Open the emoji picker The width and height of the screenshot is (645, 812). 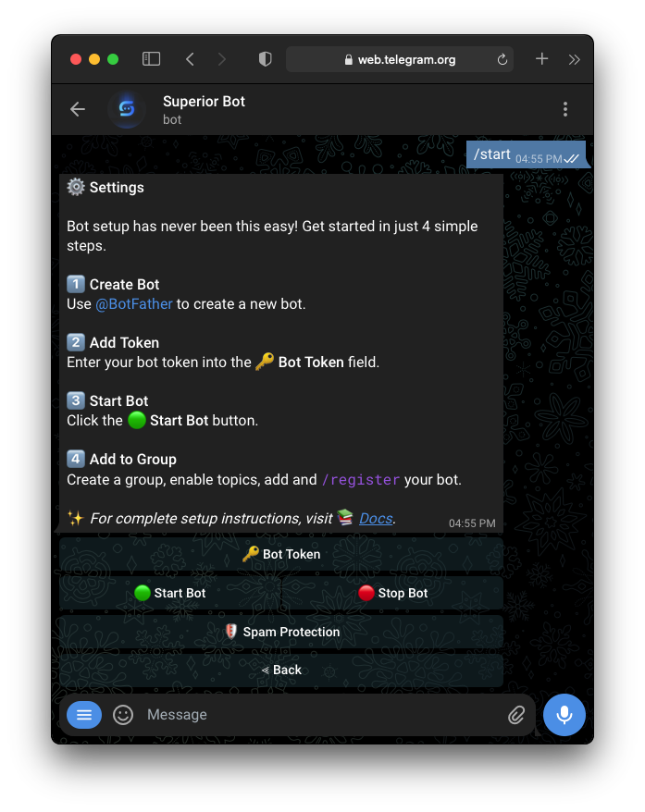[123, 715]
